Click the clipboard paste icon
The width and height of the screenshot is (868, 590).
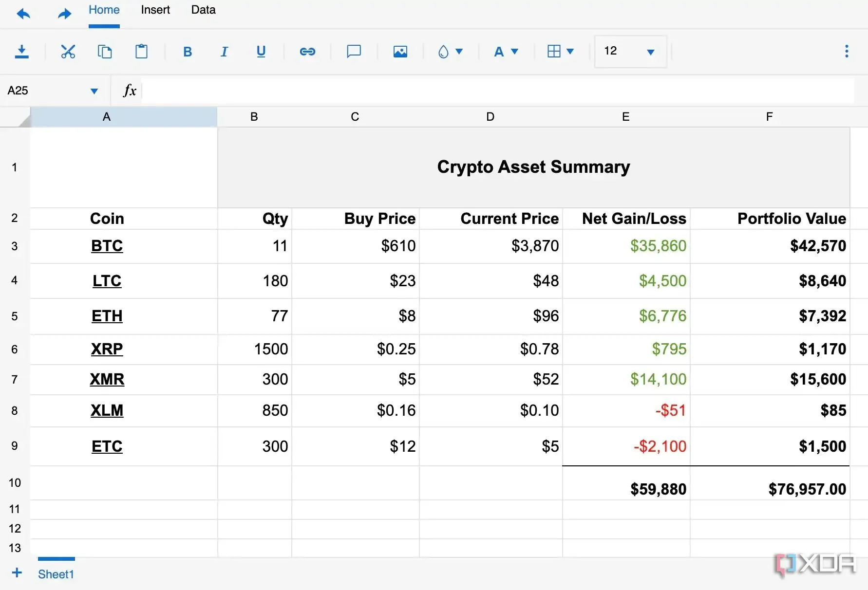[x=141, y=51]
